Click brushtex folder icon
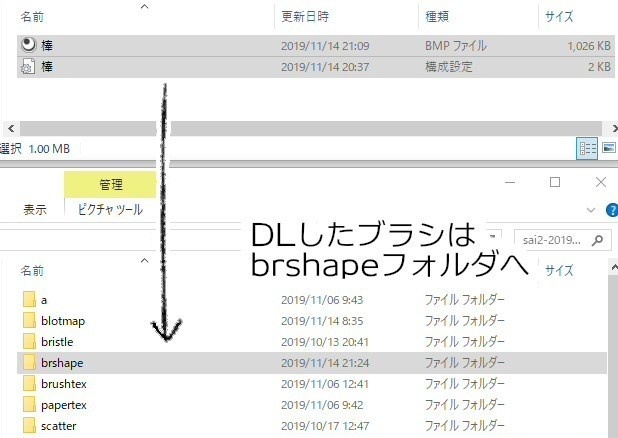The image size is (618, 438). click(x=30, y=384)
